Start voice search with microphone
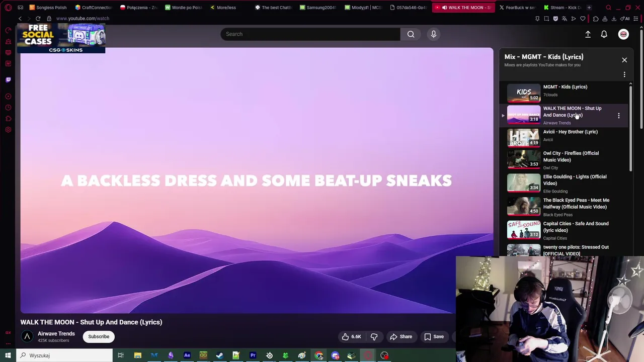 (x=434, y=34)
